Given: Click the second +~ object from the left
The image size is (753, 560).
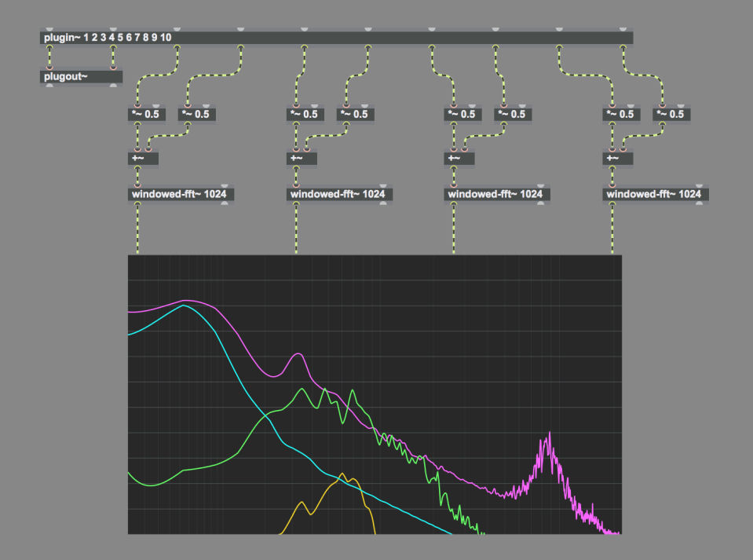Looking at the screenshot, I should (x=302, y=159).
